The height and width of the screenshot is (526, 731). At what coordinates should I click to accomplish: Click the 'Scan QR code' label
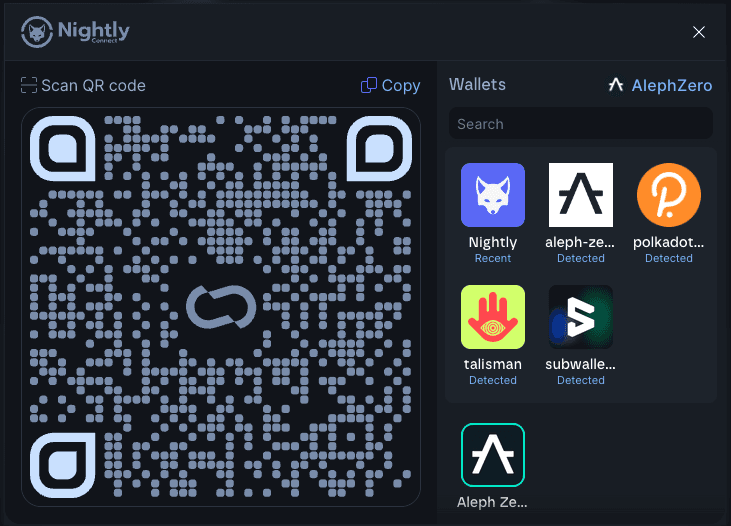point(93,85)
